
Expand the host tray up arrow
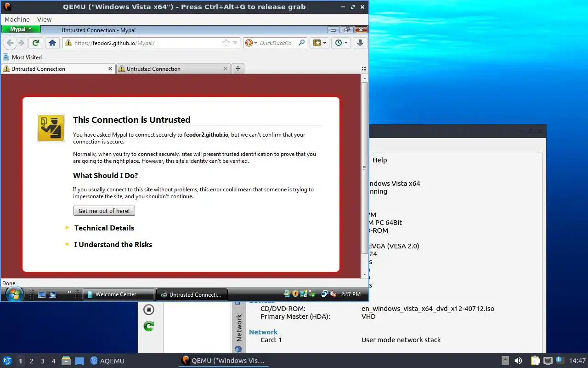pyautogui.click(x=505, y=361)
